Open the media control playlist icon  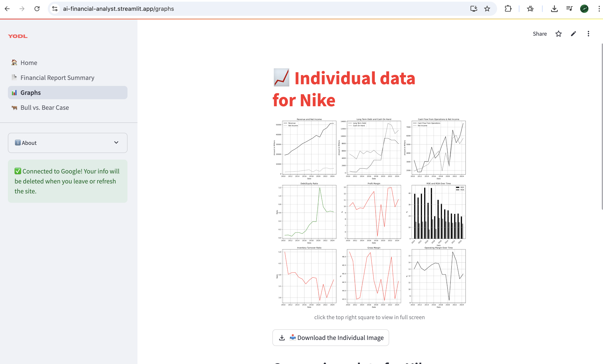[569, 9]
